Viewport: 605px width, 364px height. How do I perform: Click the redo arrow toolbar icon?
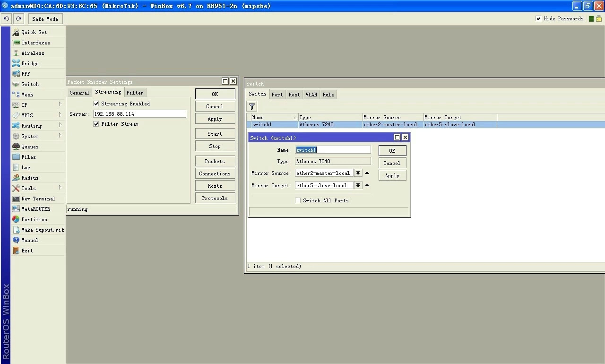click(18, 18)
